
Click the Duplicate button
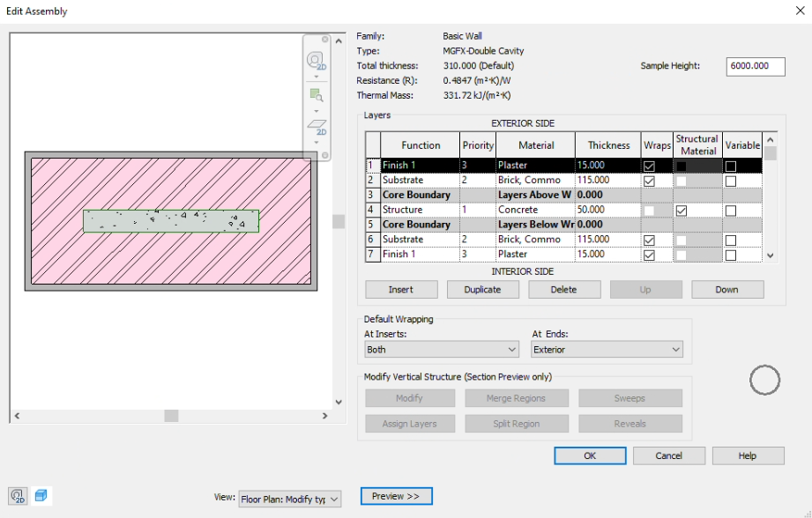pos(482,290)
